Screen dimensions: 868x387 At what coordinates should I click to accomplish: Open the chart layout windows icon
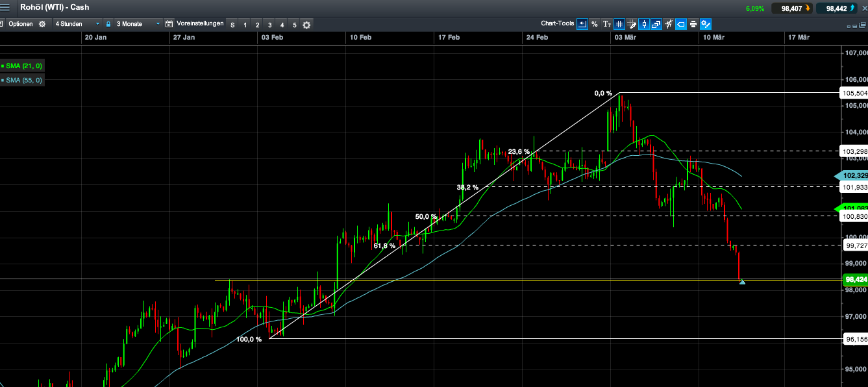pos(656,24)
